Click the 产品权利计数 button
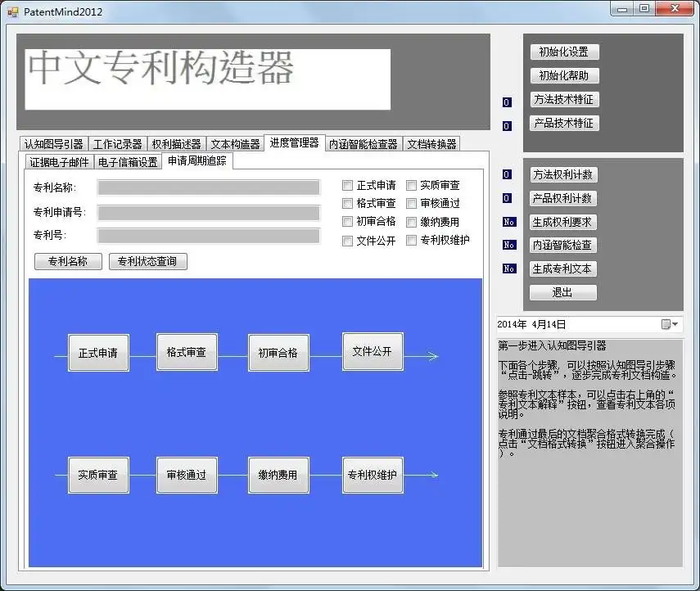Image resolution: width=700 pixels, height=591 pixels. (x=563, y=198)
